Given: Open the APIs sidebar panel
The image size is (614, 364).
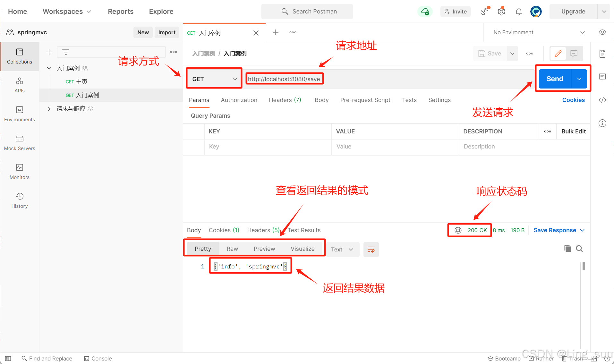Looking at the screenshot, I should [x=20, y=85].
